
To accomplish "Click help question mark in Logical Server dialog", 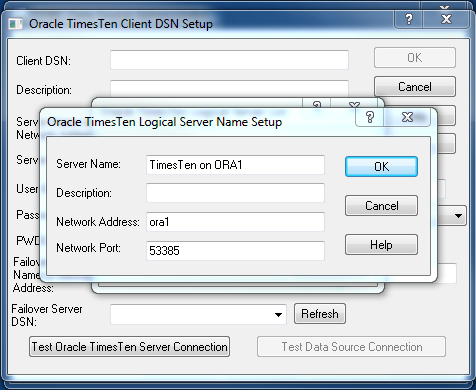I will point(370,117).
